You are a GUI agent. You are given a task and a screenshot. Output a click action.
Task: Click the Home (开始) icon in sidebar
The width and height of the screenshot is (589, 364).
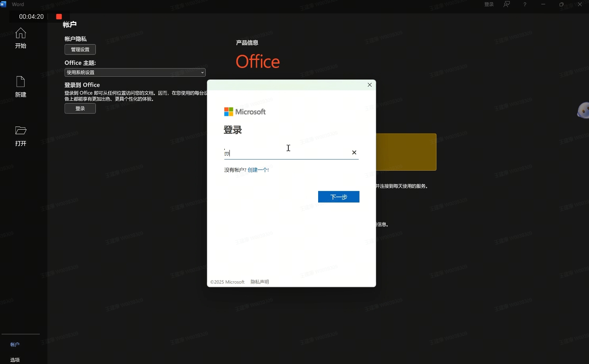21,33
